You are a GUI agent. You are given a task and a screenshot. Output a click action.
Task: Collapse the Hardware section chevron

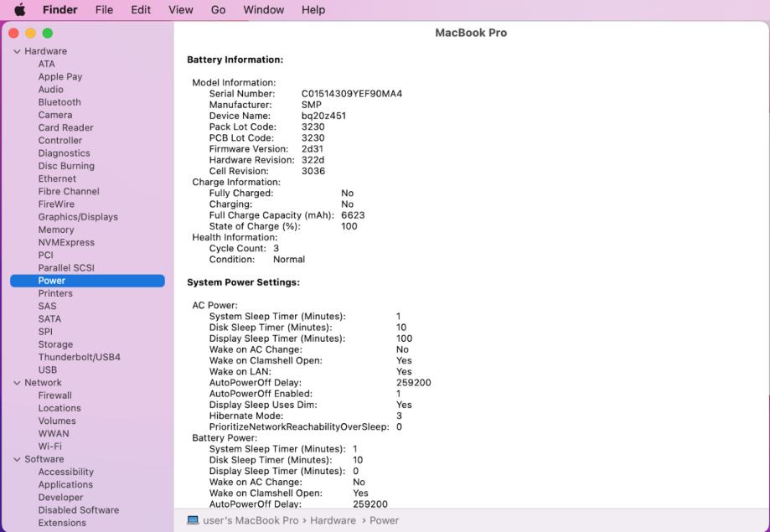click(18, 51)
